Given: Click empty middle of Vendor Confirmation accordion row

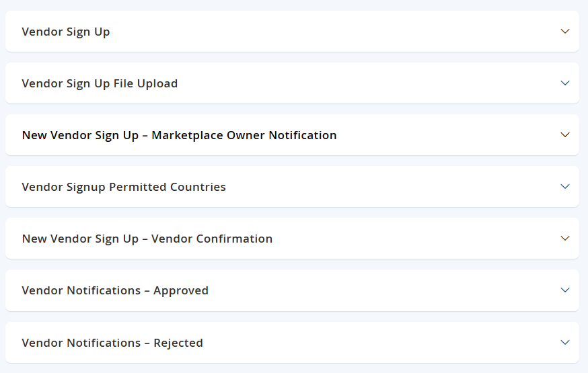Looking at the screenshot, I should pos(412,238).
